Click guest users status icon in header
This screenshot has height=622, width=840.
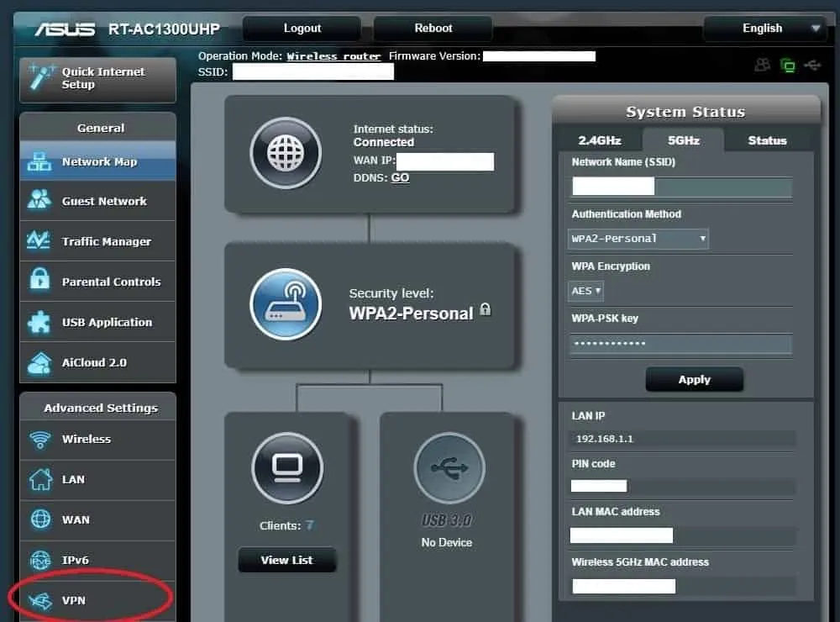(x=763, y=65)
